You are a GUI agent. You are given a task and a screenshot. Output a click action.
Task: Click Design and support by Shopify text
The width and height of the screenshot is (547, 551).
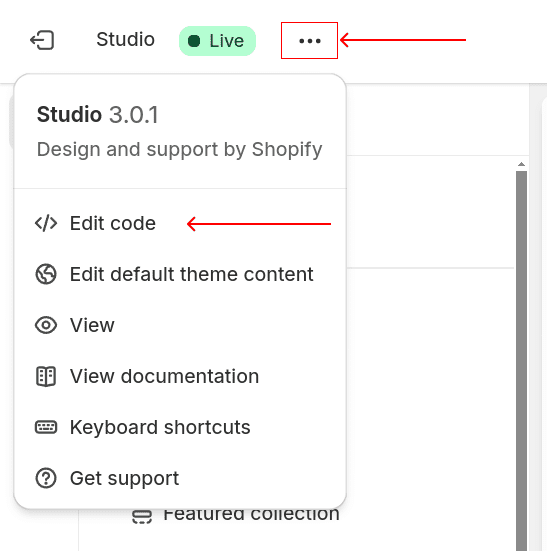tap(180, 150)
